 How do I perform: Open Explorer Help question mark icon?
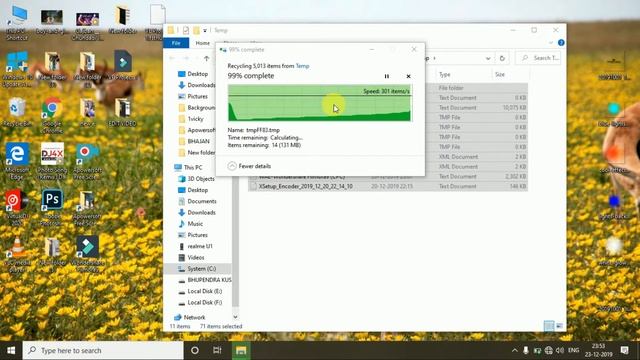pos(561,42)
